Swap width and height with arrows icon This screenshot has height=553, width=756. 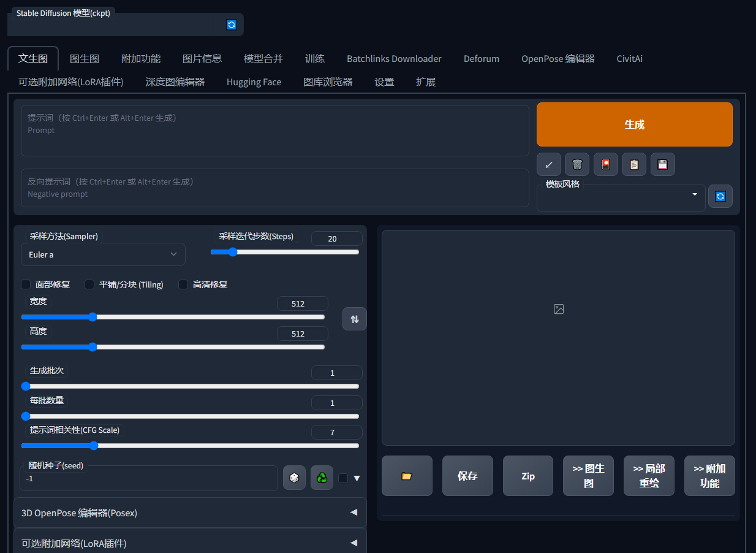tap(355, 319)
